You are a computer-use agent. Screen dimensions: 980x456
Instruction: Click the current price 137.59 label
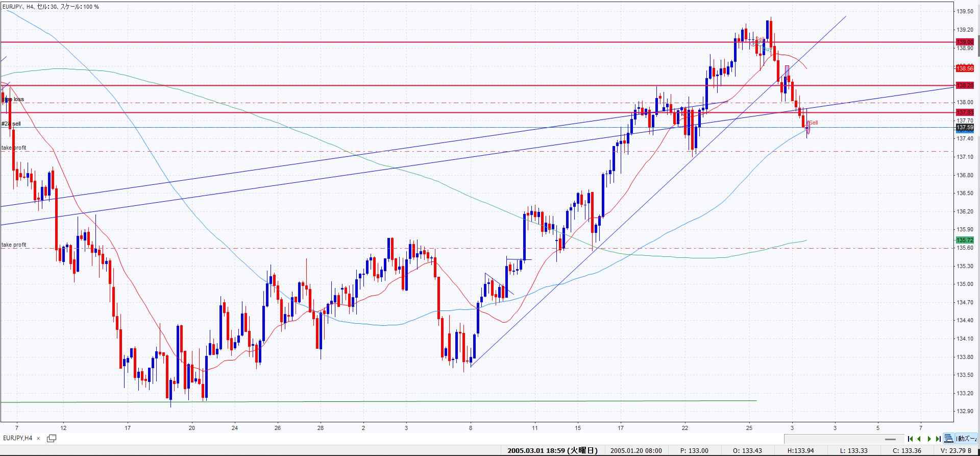click(x=964, y=127)
